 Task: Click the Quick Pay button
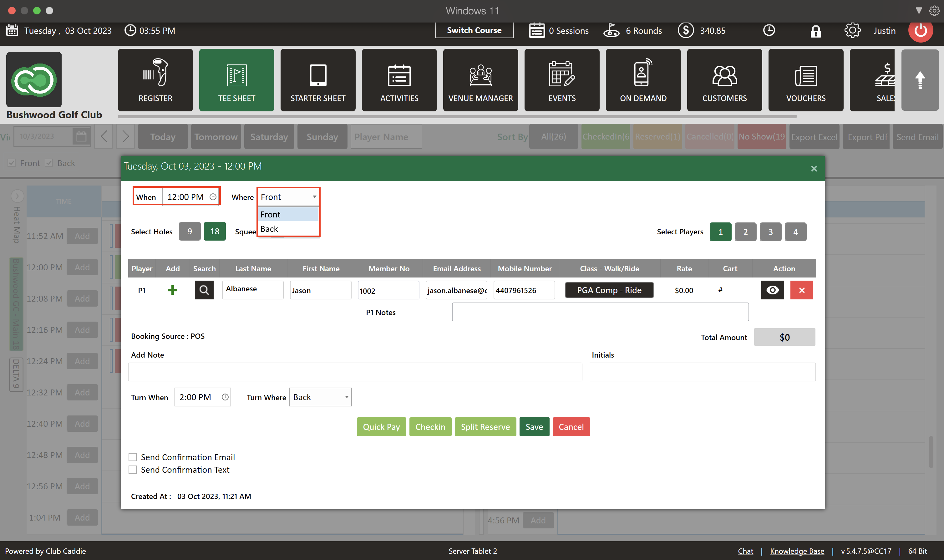pos(381,427)
